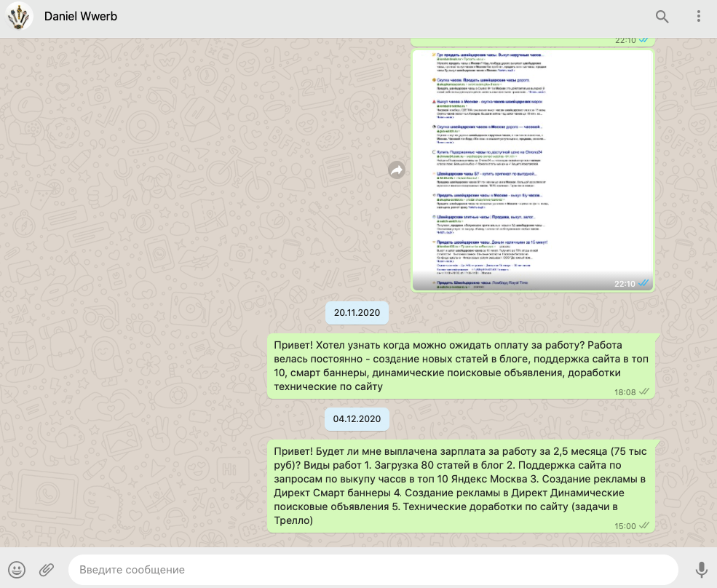Viewport: 717px width, 588px height.
Task: Click the 18:08 message timestamp
Action: tap(625, 392)
